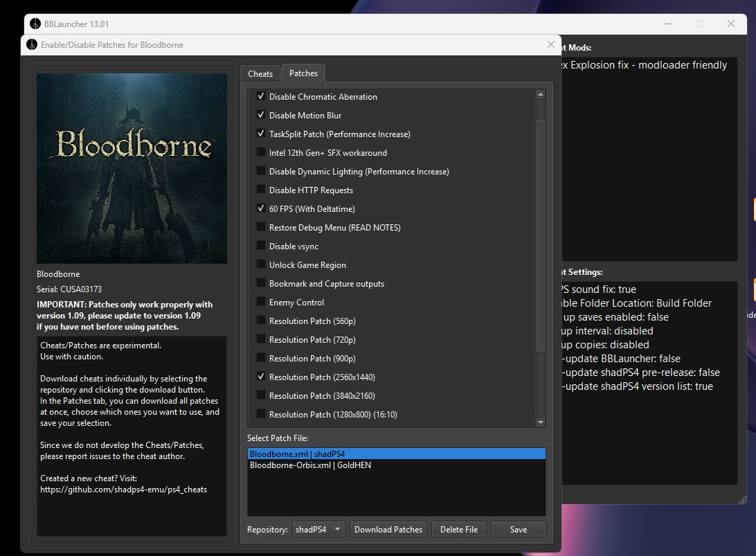The width and height of the screenshot is (756, 556).
Task: Select the Patches tab
Action: (x=303, y=73)
